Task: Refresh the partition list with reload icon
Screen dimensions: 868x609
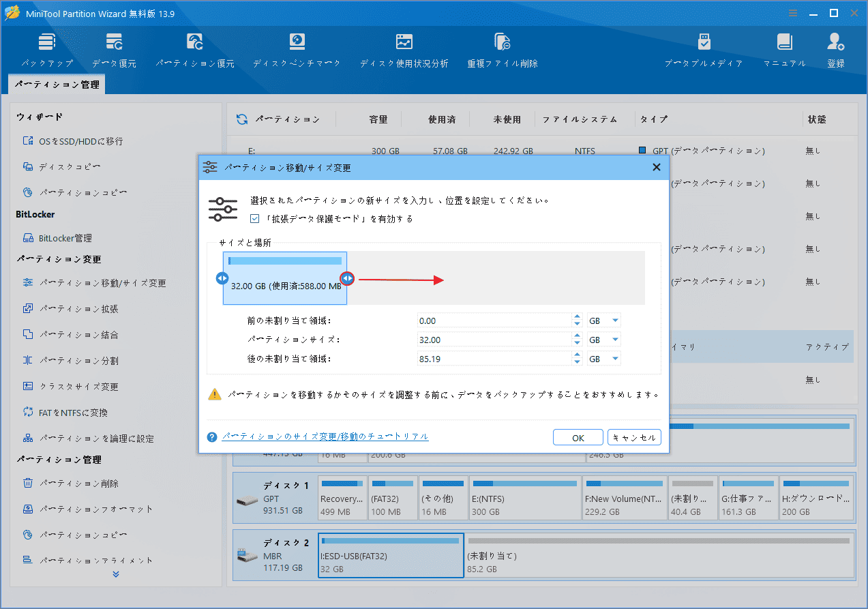Action: click(242, 119)
